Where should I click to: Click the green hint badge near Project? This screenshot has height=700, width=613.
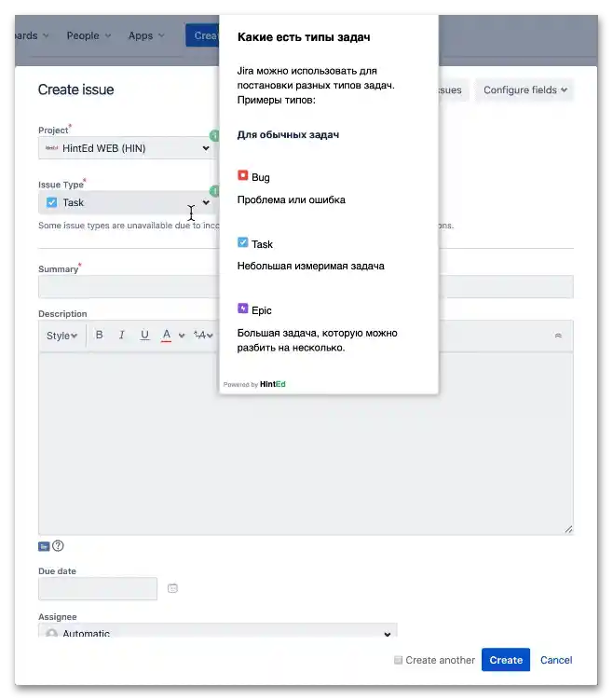point(214,135)
